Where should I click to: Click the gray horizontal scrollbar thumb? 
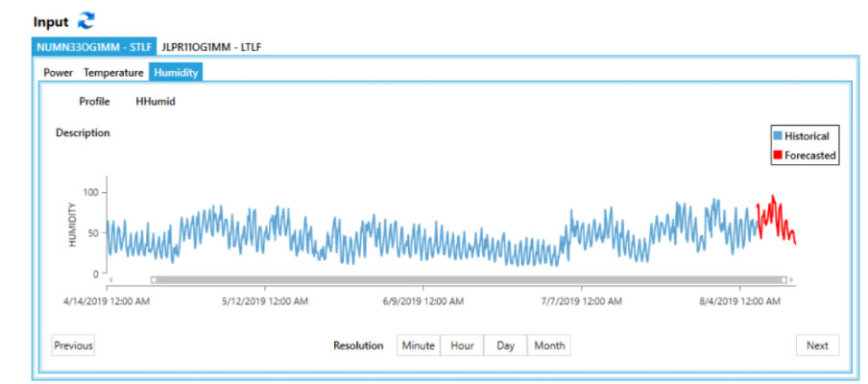pos(469,279)
